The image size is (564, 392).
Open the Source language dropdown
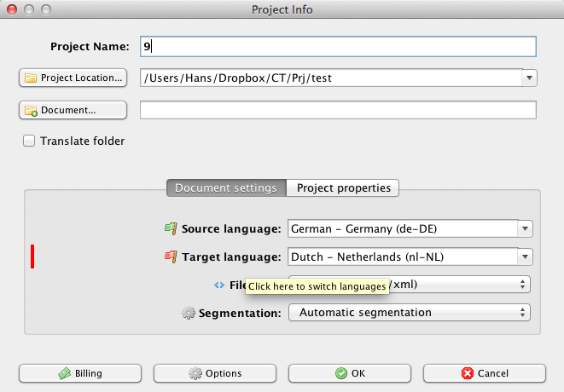(526, 228)
